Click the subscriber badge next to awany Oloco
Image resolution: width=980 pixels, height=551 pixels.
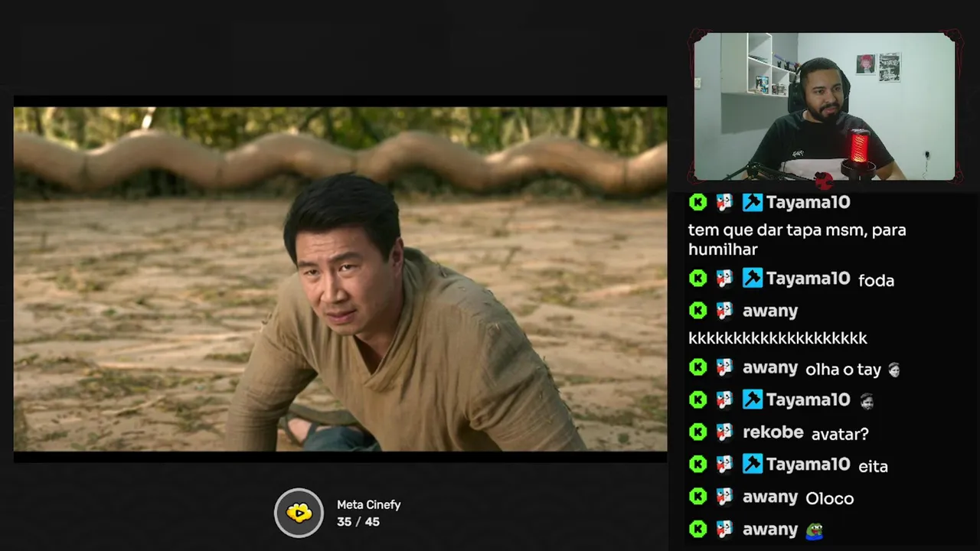click(x=724, y=497)
